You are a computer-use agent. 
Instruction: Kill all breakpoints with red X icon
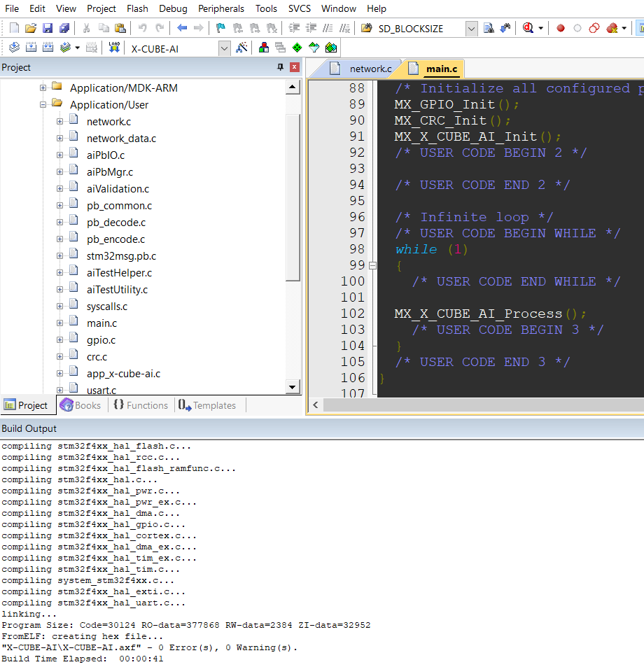click(x=613, y=29)
